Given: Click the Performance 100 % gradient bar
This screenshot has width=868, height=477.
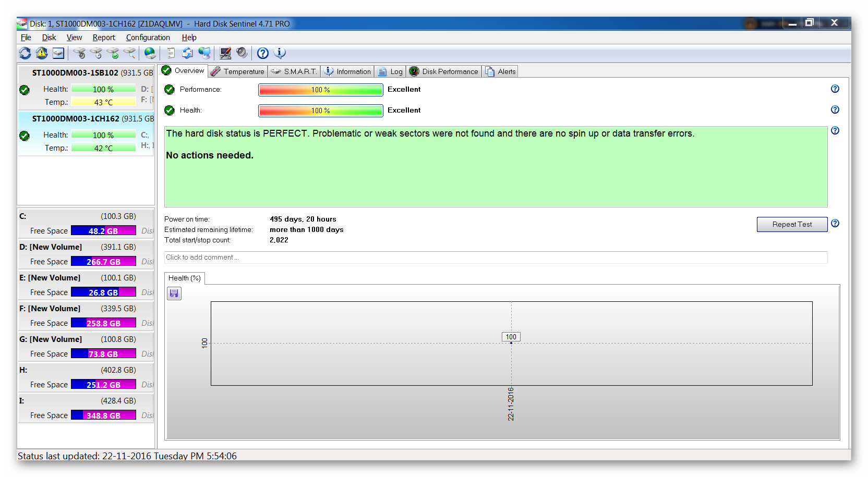Looking at the screenshot, I should point(320,90).
